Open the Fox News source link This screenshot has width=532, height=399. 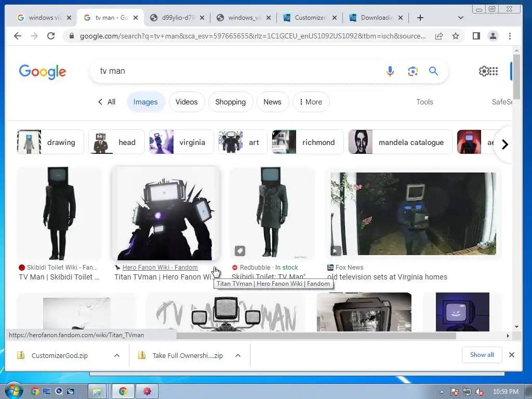click(349, 268)
